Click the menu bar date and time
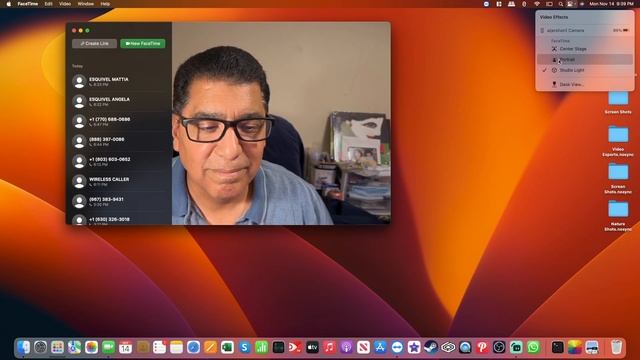Viewport: 640px width, 360px height. [x=611, y=4]
